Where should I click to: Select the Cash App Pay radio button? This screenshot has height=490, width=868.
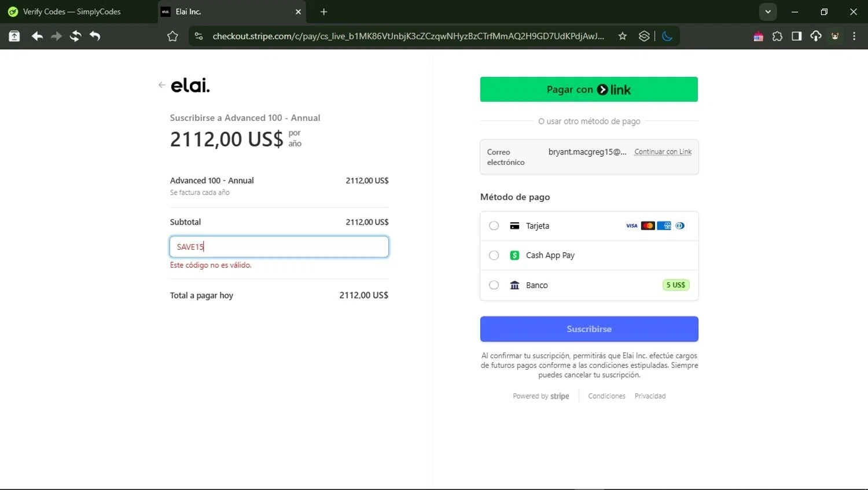[x=494, y=255]
